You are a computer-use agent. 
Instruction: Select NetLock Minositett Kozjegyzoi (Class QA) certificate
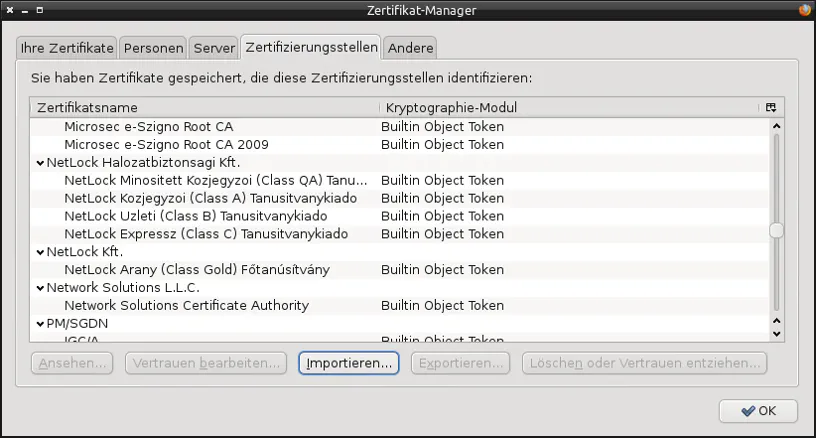[399, 181]
